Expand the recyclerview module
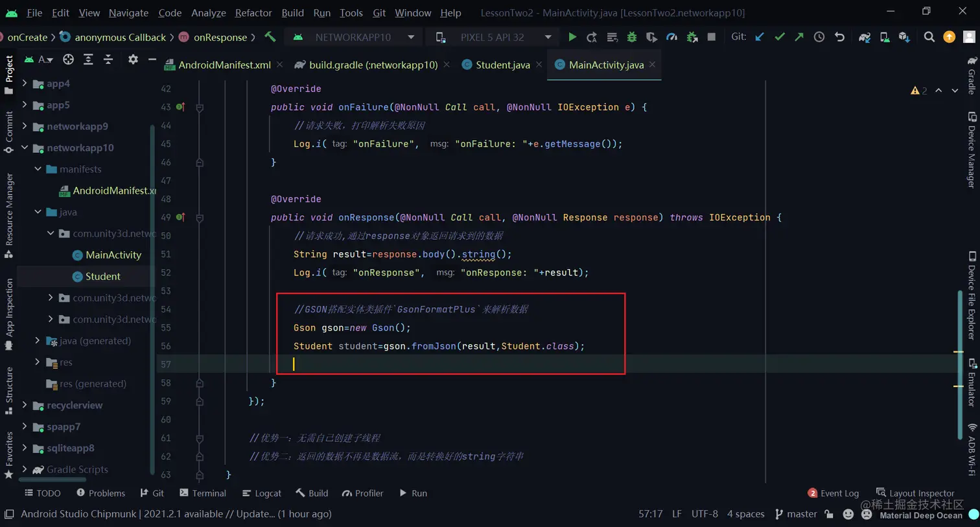This screenshot has height=527, width=980. (25, 405)
